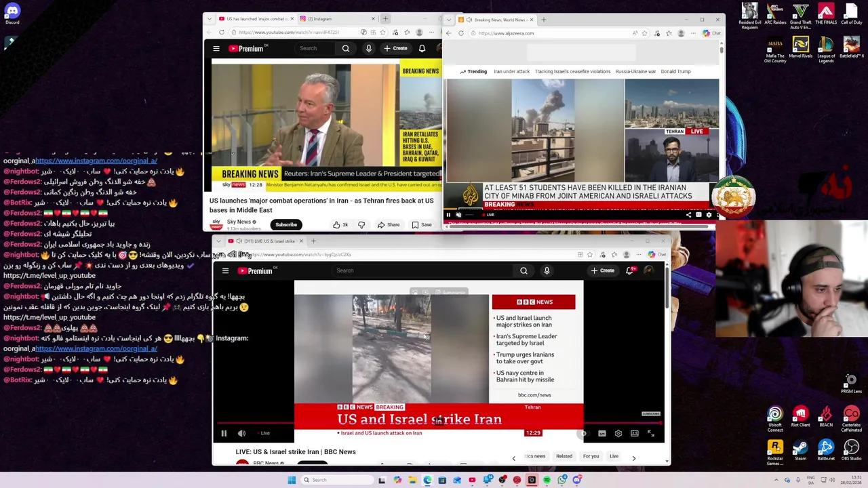The width and height of the screenshot is (868, 488).
Task: Open the Battle.net desktop shortcut
Action: tap(826, 451)
